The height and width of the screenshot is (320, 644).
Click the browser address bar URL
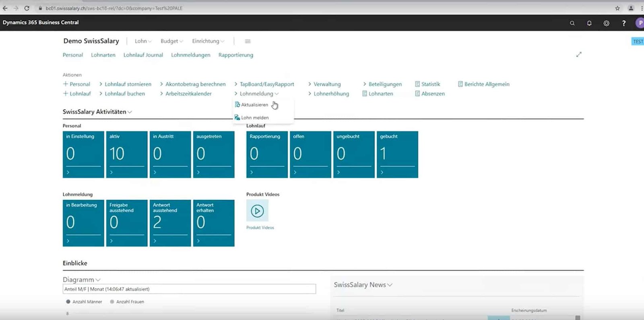point(114,8)
